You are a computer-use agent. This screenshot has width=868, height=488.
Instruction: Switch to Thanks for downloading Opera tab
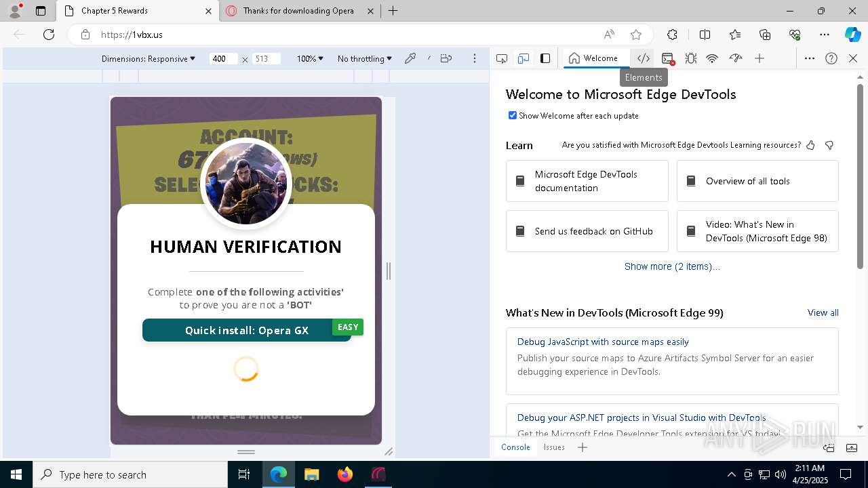point(298,11)
